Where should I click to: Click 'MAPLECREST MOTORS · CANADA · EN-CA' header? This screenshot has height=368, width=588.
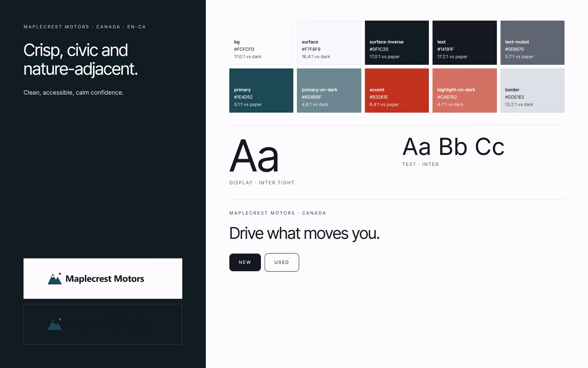pos(85,27)
